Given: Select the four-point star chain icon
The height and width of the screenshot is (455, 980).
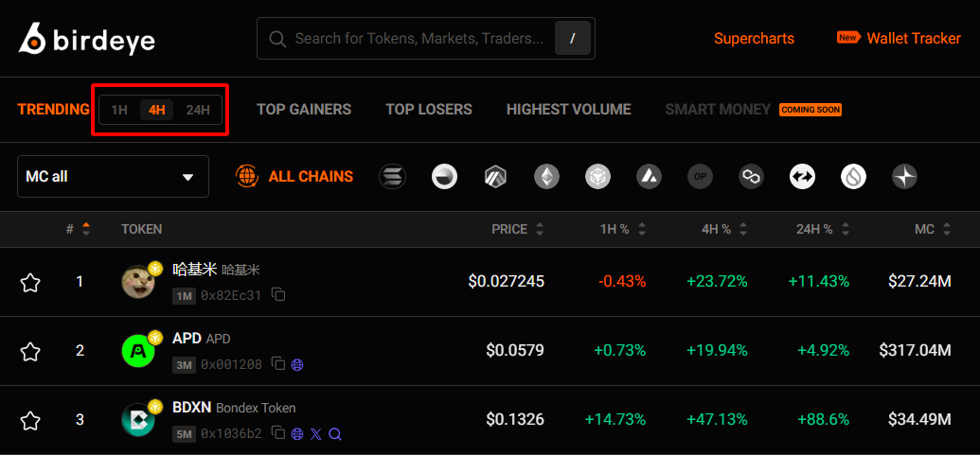Looking at the screenshot, I should pyautogui.click(x=905, y=177).
